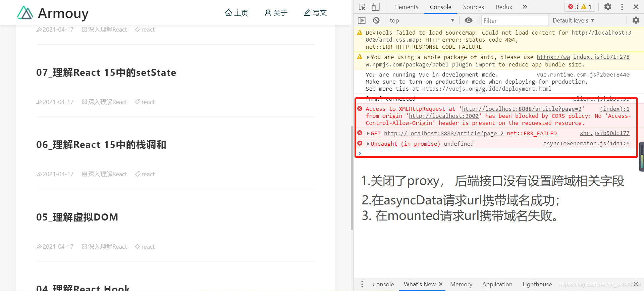644x291 pixels.
Task: Click the pen icon beside the 07 article date
Action: tap(39, 102)
